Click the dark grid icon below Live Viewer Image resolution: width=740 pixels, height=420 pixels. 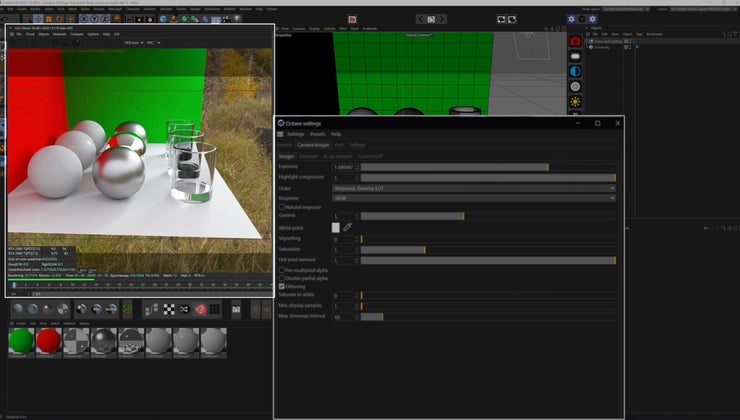(215, 309)
